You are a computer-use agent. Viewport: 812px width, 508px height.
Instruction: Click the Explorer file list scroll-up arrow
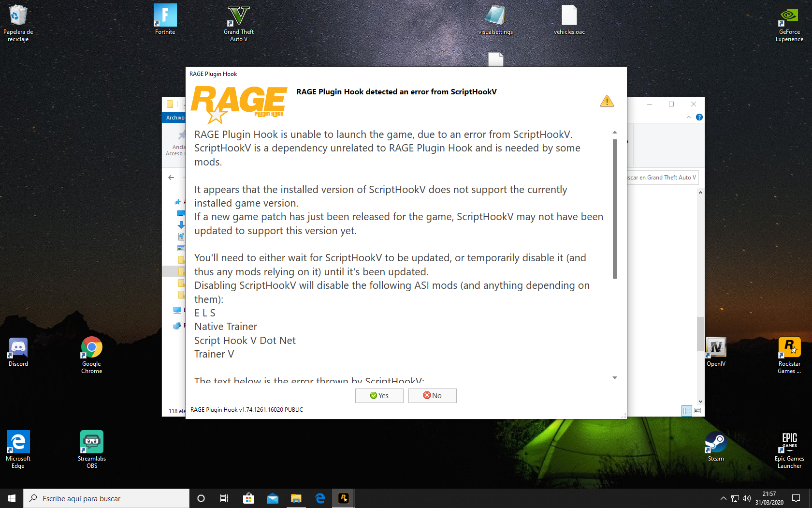click(x=700, y=193)
